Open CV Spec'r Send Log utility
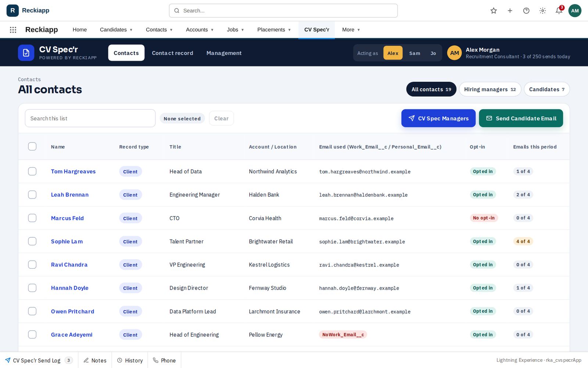 tap(39, 360)
